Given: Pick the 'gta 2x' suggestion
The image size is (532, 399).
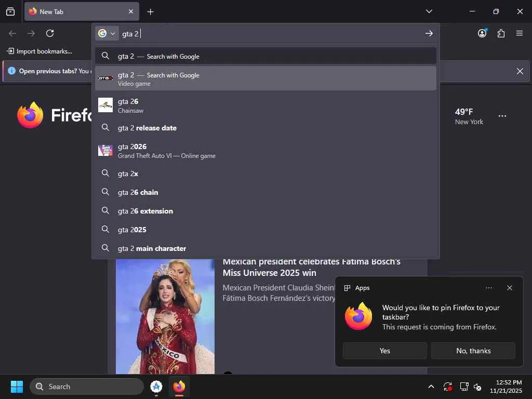Looking at the screenshot, I should [265, 174].
